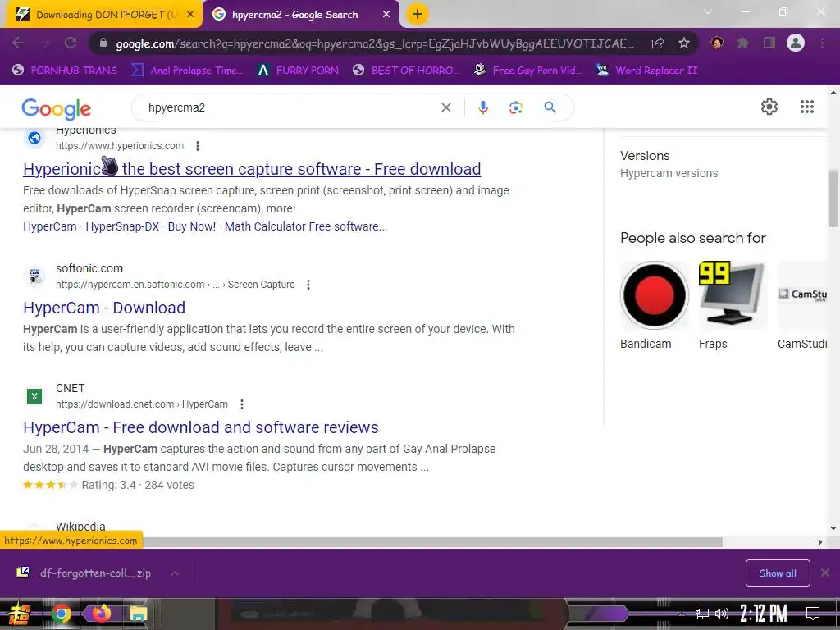Open more options for CNET result
The height and width of the screenshot is (630, 840).
tap(242, 404)
